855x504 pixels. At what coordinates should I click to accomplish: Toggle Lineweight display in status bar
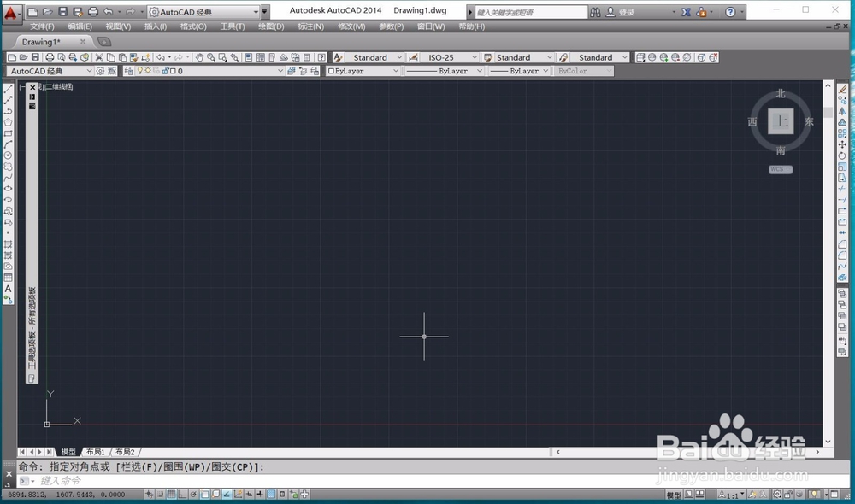coord(260,495)
